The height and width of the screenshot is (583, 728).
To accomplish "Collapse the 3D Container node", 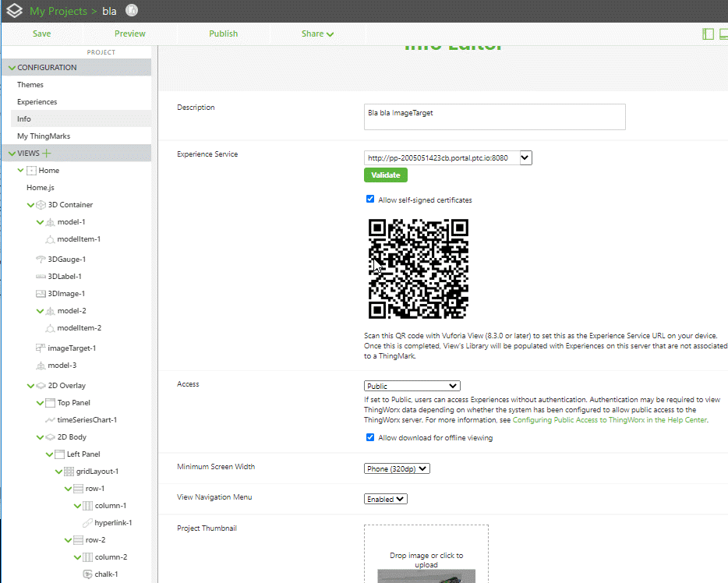I will click(30, 205).
